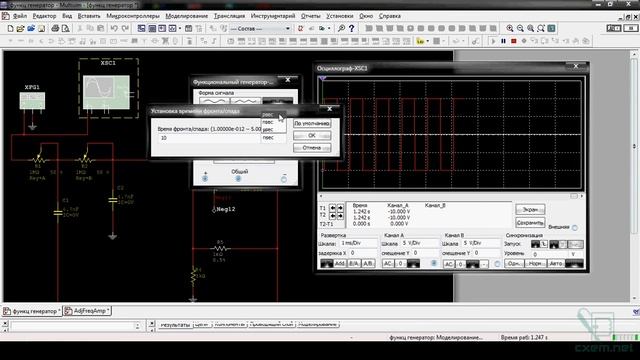Screen dimensions: 640x360
Task: Zoom to fit page icon
Action: pyautogui.click(x=541, y=29)
